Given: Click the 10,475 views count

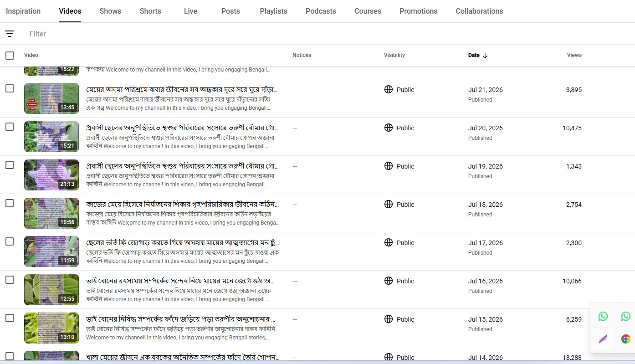Looking at the screenshot, I should click(572, 128).
